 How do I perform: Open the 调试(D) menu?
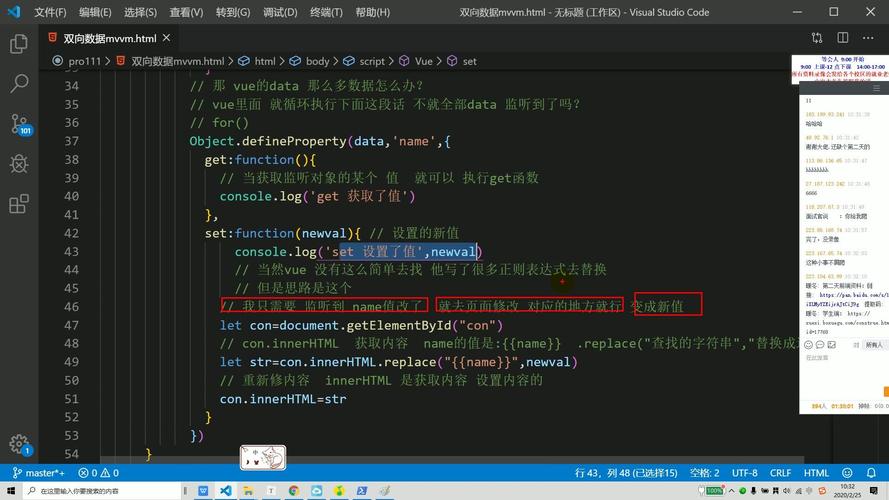[x=280, y=12]
